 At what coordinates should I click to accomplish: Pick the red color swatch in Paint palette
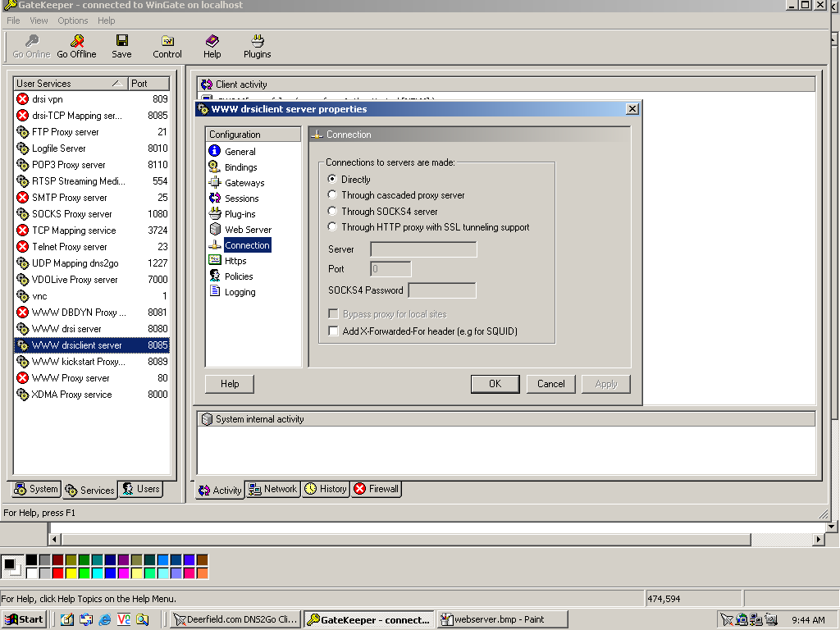click(58, 573)
